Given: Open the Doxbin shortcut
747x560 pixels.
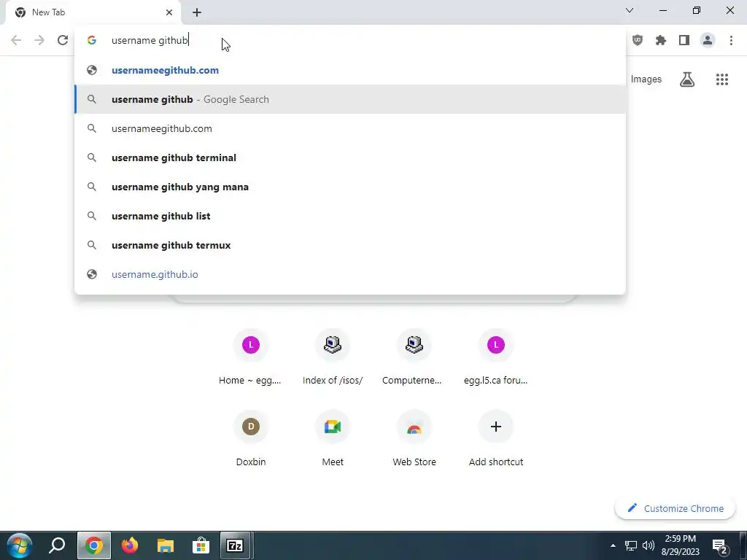Looking at the screenshot, I should click(x=251, y=438).
